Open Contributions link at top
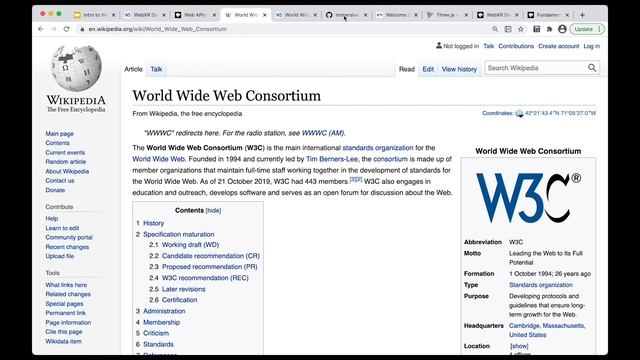This screenshot has width=640, height=360. 516,46
